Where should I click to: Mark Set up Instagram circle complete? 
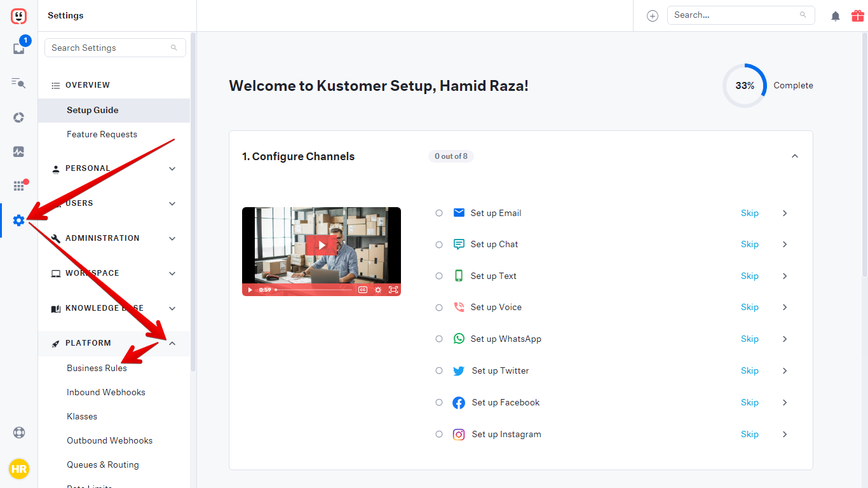click(439, 434)
